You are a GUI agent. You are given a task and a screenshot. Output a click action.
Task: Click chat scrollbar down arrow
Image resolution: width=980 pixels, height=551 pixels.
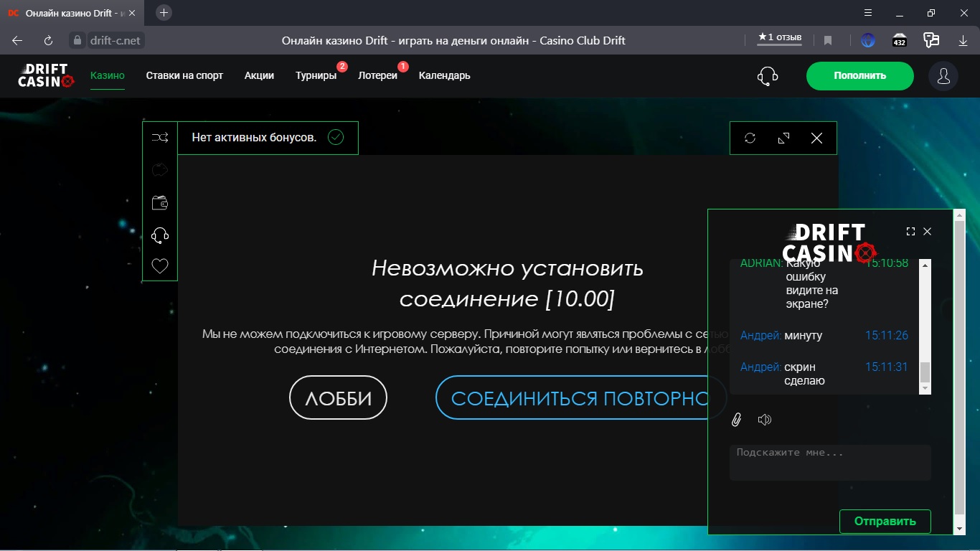tap(925, 388)
